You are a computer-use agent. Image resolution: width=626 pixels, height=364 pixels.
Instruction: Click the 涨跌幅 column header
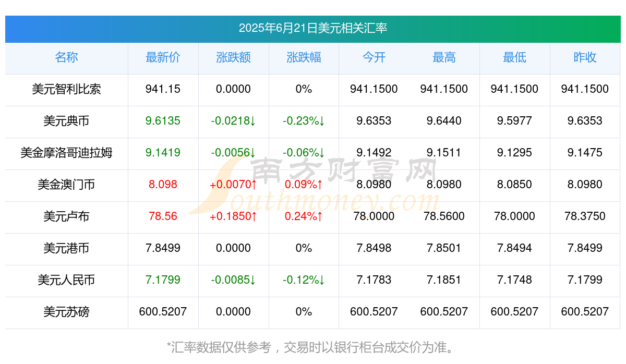coord(304,58)
